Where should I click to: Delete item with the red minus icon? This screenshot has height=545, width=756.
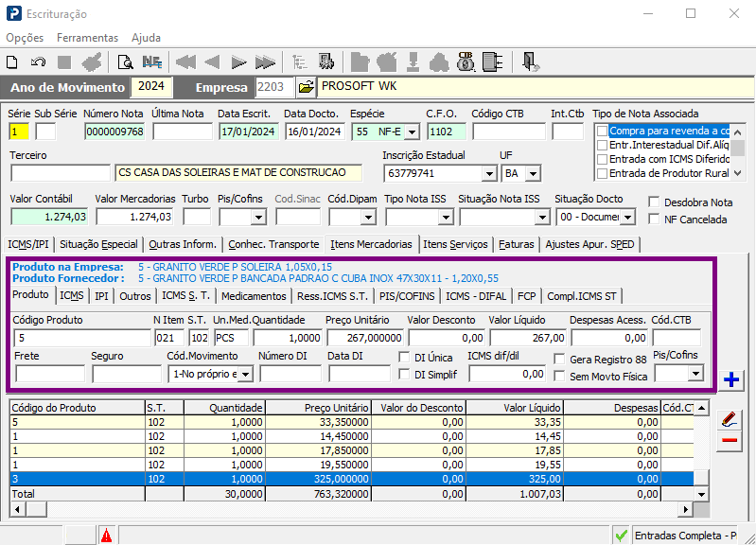tap(730, 440)
